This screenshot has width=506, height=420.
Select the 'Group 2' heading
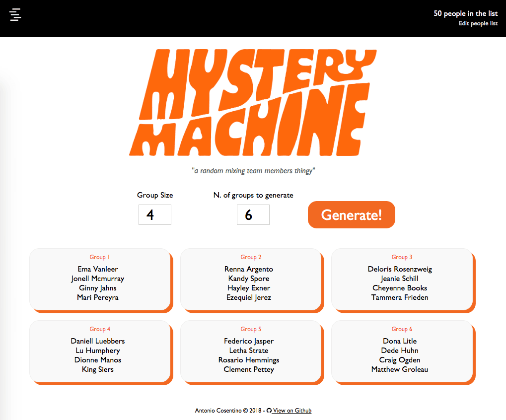(x=251, y=257)
